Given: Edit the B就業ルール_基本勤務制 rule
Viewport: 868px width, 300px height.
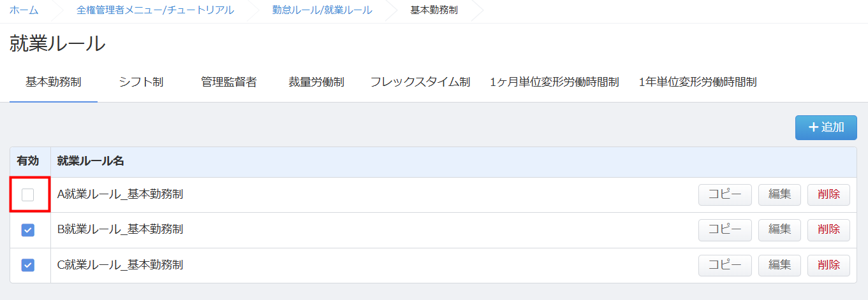Looking at the screenshot, I should coord(779,230).
